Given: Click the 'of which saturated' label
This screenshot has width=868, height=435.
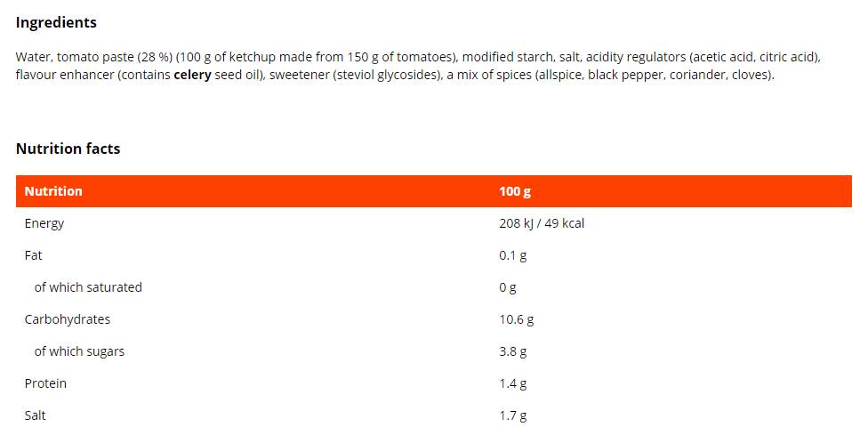Looking at the screenshot, I should click(88, 287).
